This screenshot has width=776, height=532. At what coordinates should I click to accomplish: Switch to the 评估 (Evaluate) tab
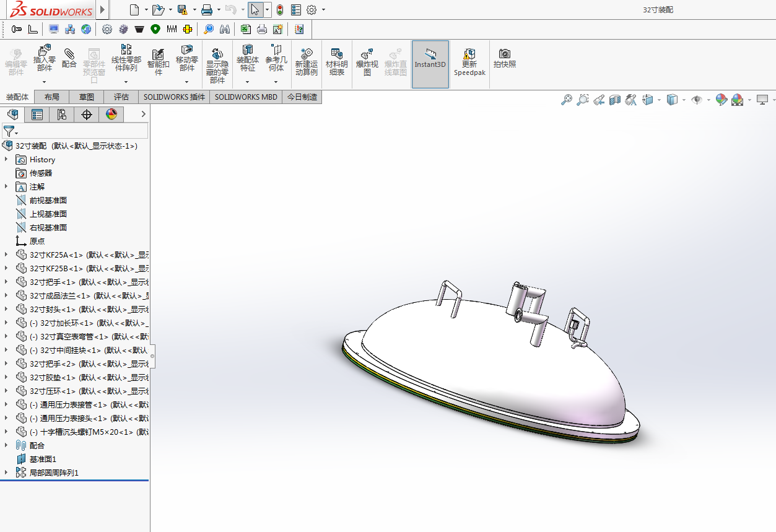121,97
